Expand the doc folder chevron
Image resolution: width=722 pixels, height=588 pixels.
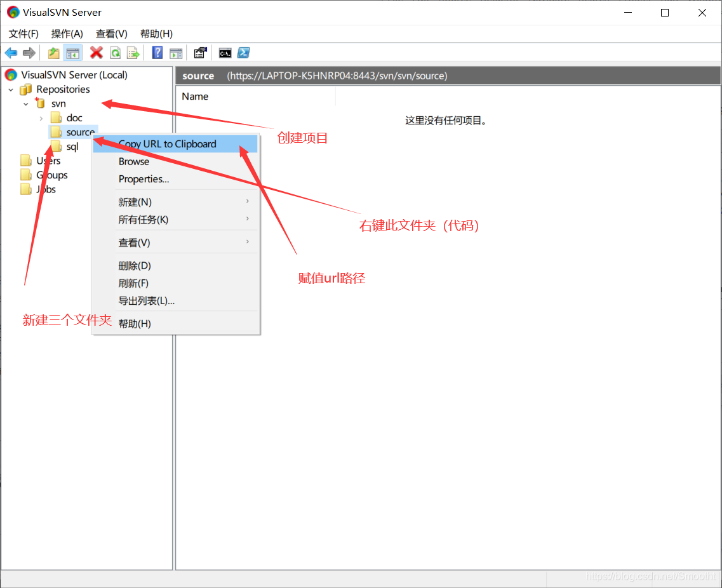tap(41, 118)
